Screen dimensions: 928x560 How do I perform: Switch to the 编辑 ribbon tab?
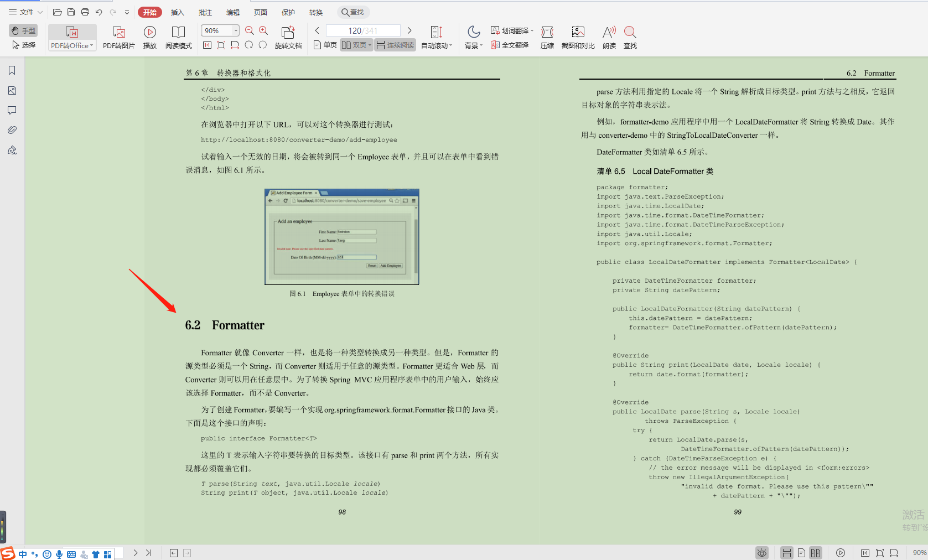tap(232, 12)
